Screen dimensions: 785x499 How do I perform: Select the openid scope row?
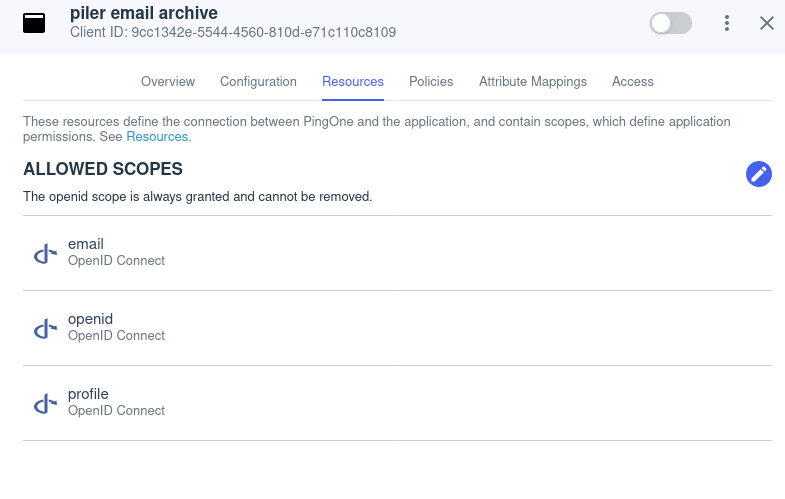(x=396, y=328)
